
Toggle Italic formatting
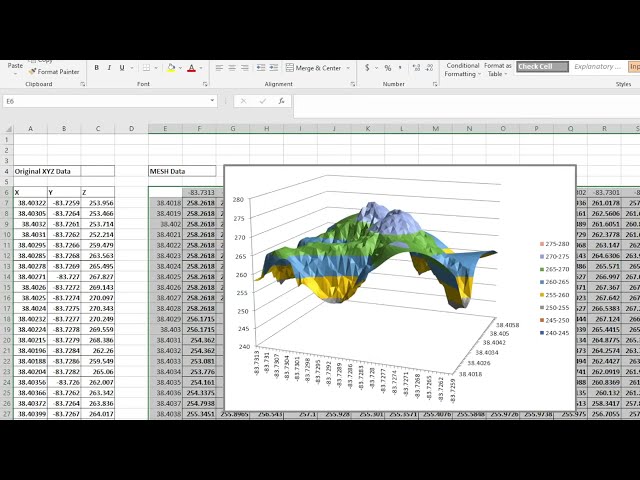[109, 68]
